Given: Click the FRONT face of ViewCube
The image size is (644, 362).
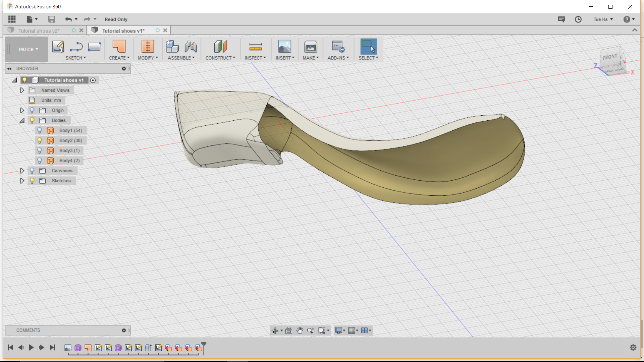Looking at the screenshot, I should [x=609, y=57].
